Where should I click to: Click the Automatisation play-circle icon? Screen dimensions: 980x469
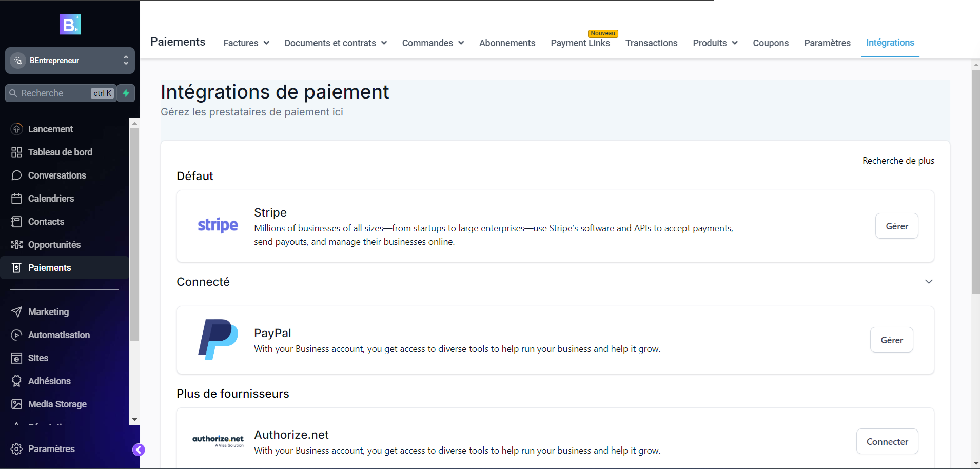16,335
